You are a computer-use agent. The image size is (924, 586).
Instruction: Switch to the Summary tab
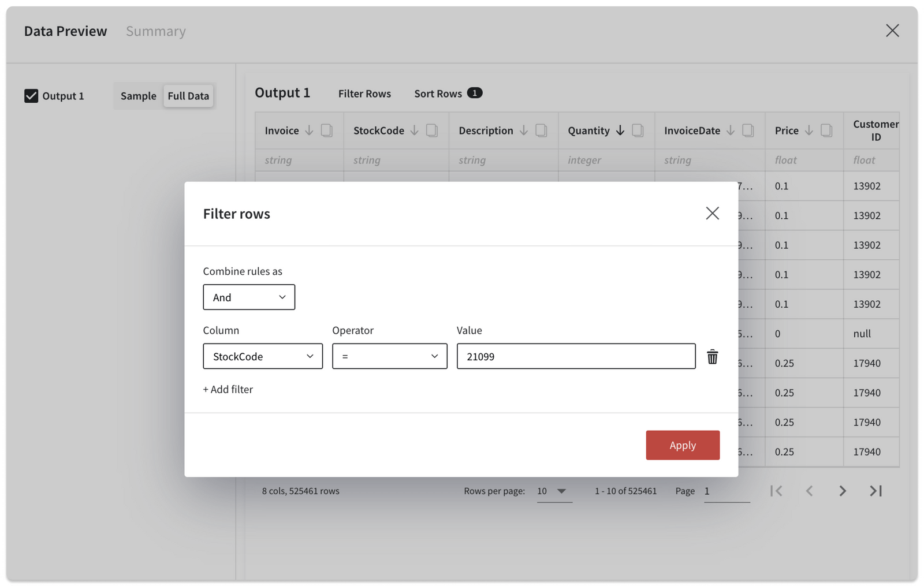coord(155,31)
